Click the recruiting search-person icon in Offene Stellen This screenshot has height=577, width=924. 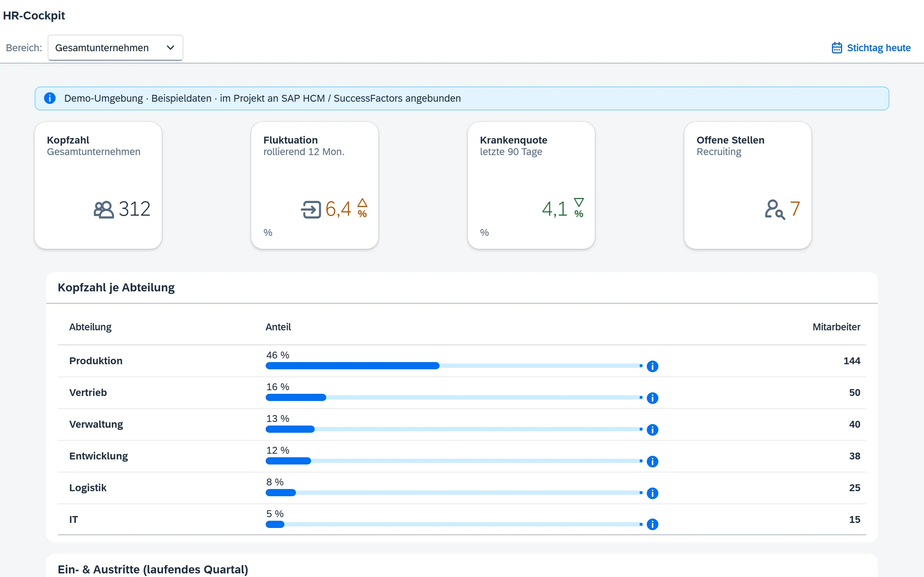click(775, 210)
